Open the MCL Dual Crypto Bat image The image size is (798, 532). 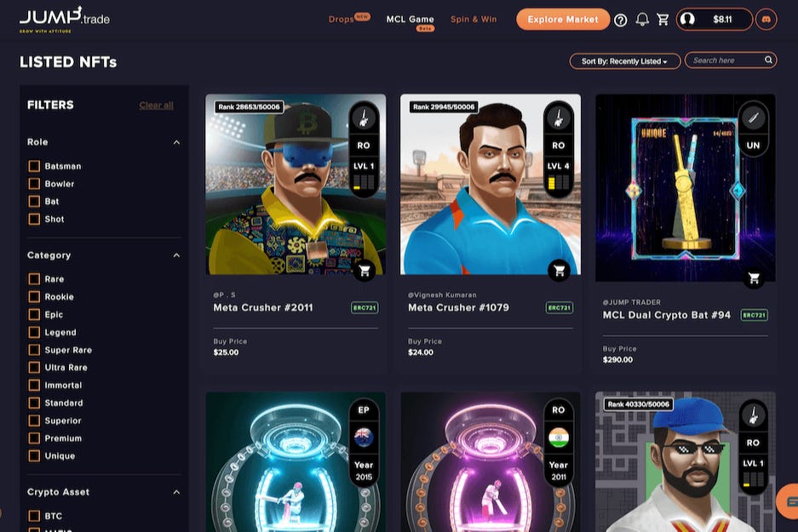click(686, 187)
